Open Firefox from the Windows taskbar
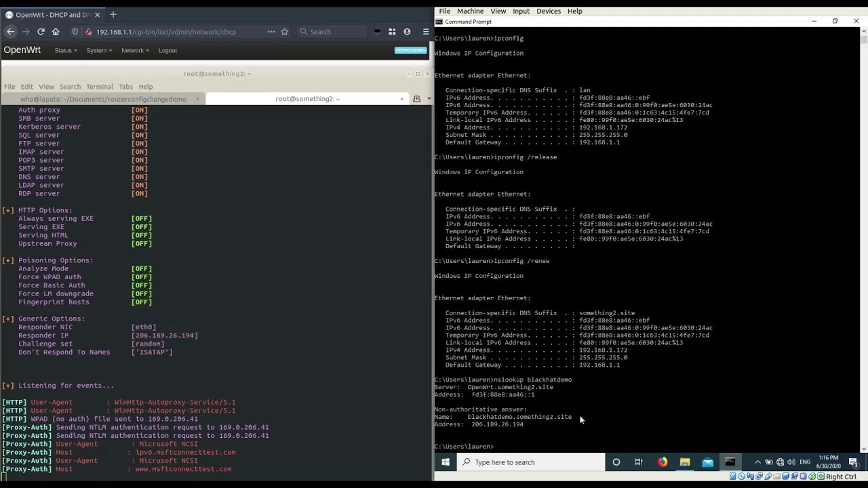868x488 pixels. point(662,462)
